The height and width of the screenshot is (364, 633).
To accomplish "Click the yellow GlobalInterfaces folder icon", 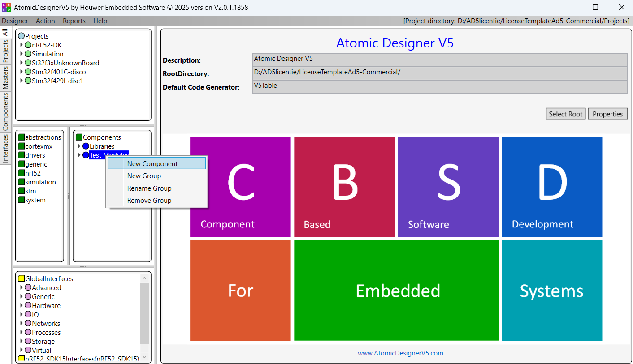I will (x=21, y=279).
